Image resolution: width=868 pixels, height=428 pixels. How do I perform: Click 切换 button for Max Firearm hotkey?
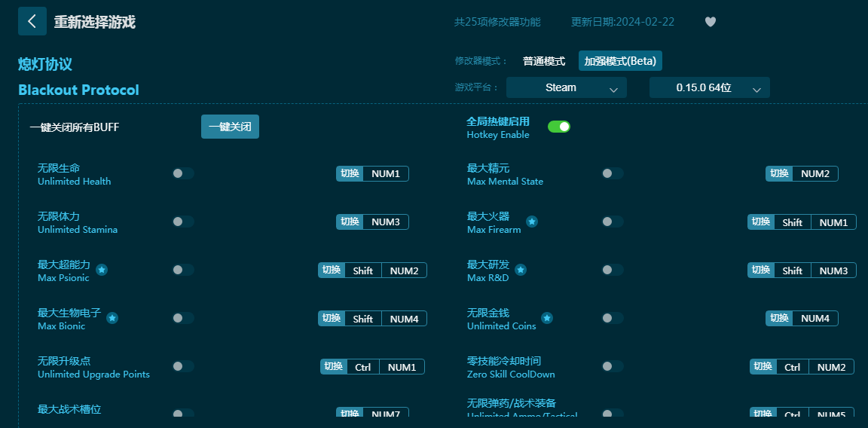[x=761, y=222]
